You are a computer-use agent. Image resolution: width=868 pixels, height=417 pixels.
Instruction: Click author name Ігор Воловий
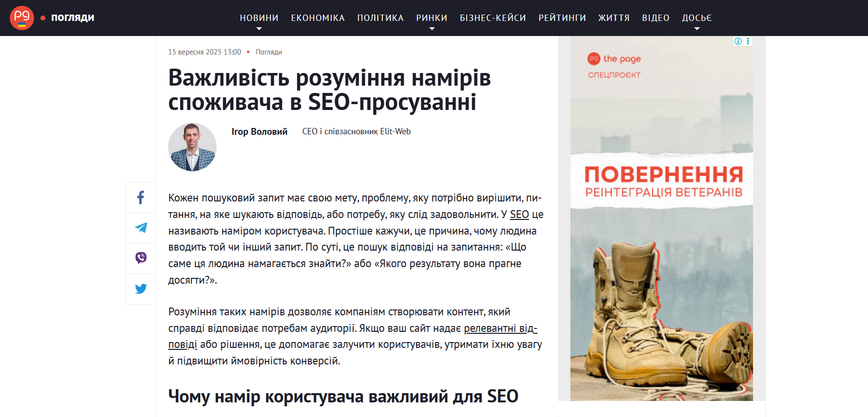[x=259, y=132]
